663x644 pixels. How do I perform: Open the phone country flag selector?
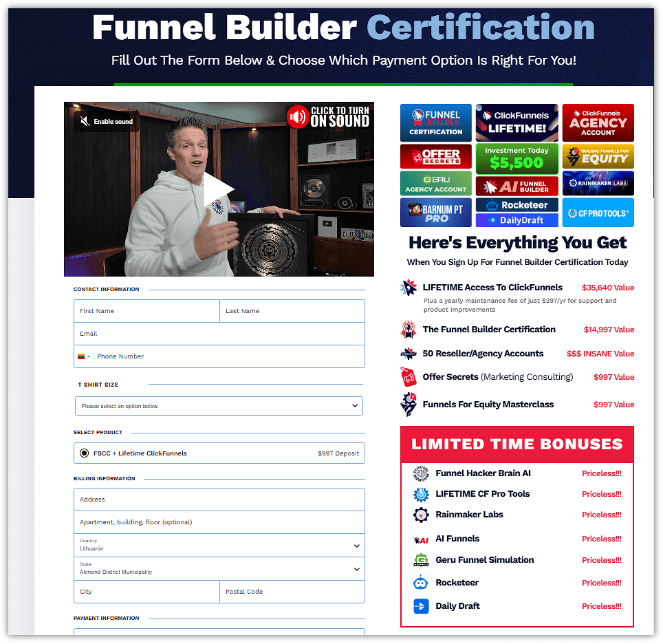tap(84, 356)
